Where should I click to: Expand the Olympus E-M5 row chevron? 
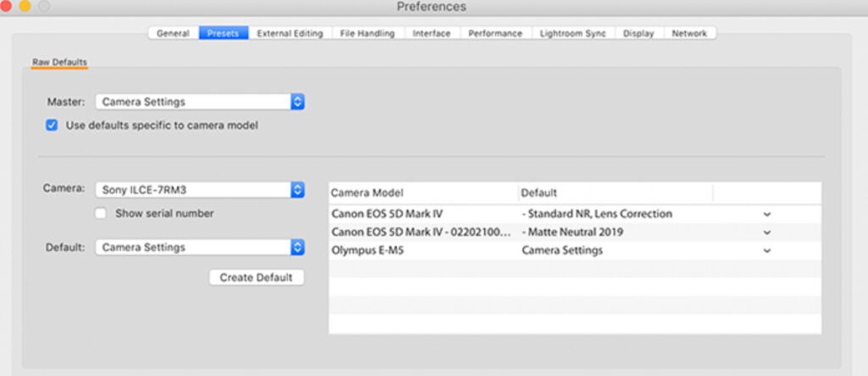766,250
